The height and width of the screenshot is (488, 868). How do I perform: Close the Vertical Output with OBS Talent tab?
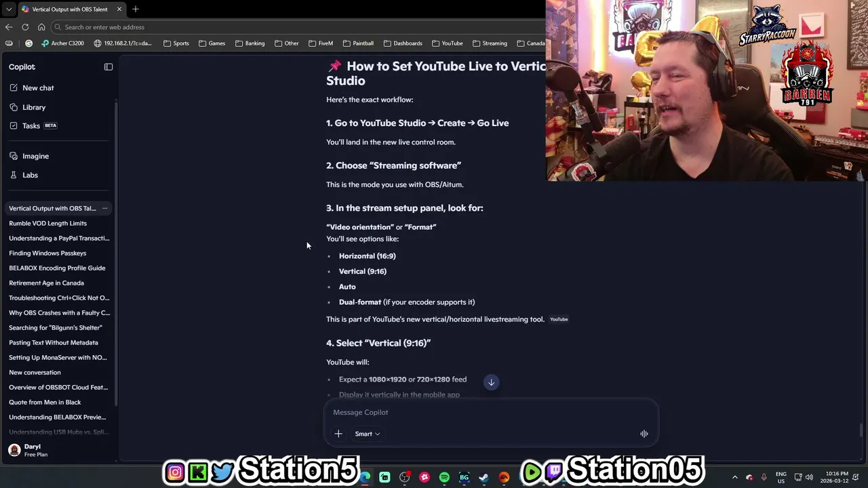pos(119,9)
